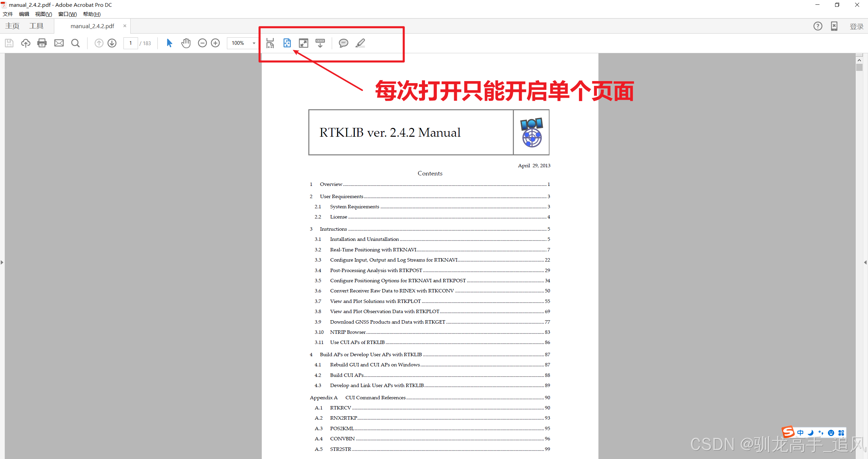Click the vertical scrollbar up arrow

859,60
